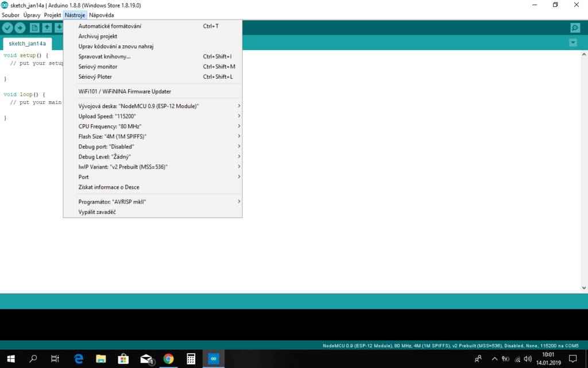
Task: Open the Windows Start menu
Action: (x=11, y=359)
